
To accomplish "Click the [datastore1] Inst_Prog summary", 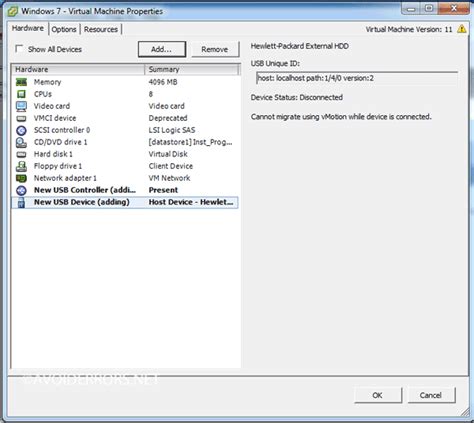I will pyautogui.click(x=191, y=142).
